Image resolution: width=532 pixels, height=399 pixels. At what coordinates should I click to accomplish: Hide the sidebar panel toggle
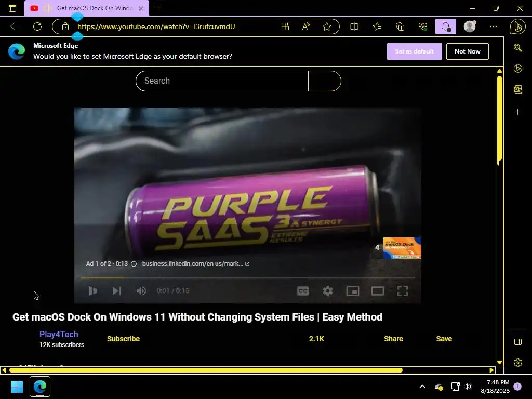(x=518, y=342)
